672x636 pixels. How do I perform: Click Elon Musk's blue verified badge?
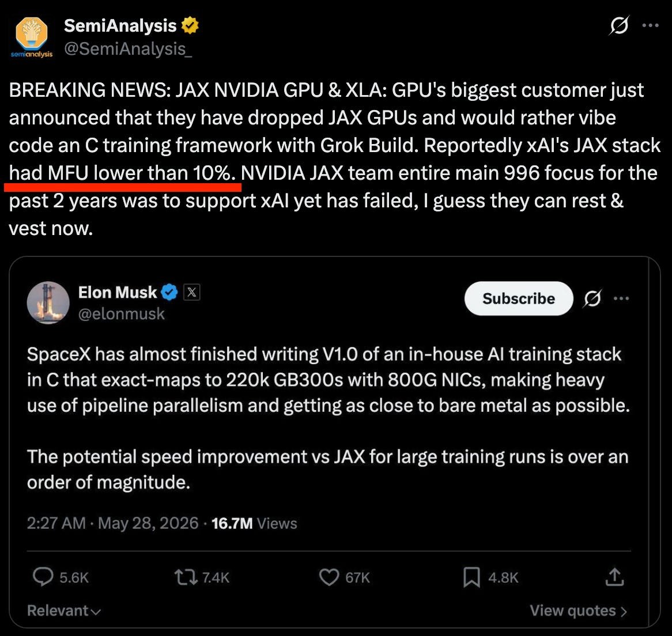pyautogui.click(x=169, y=293)
